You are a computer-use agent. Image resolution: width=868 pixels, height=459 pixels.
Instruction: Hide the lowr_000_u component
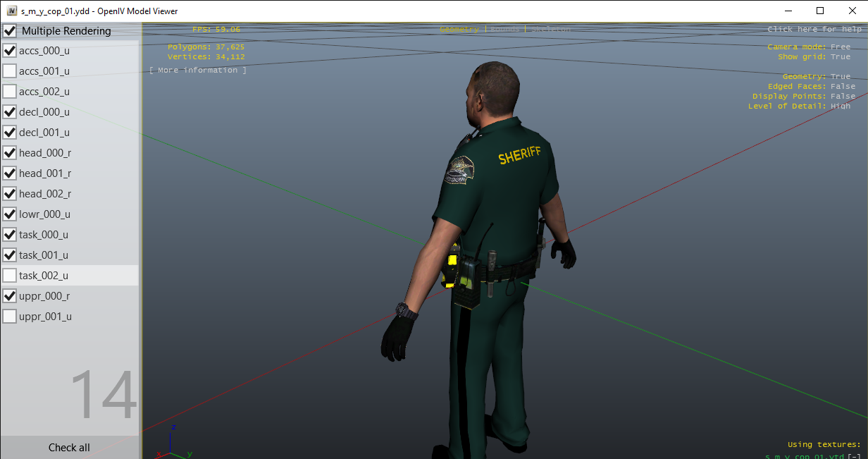(x=10, y=214)
